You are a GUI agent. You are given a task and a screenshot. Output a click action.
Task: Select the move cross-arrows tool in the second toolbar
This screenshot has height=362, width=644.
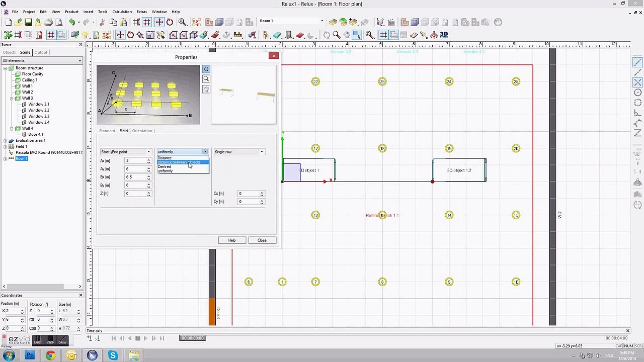tap(120, 35)
